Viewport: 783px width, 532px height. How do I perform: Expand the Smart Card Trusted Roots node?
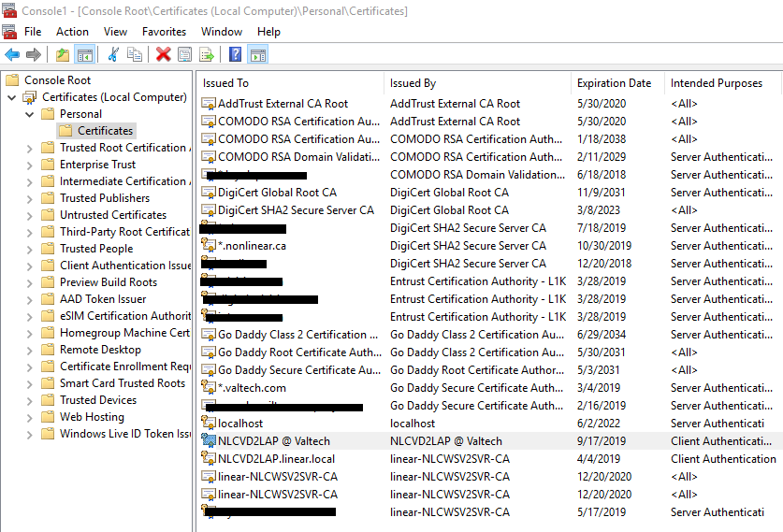point(29,383)
